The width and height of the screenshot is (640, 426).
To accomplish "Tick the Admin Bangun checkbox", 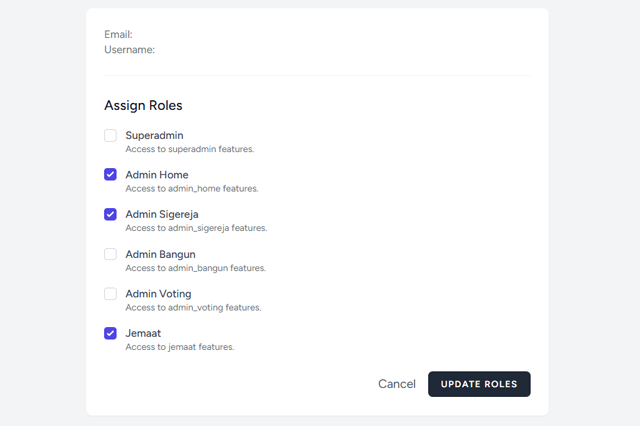I will pos(111,254).
